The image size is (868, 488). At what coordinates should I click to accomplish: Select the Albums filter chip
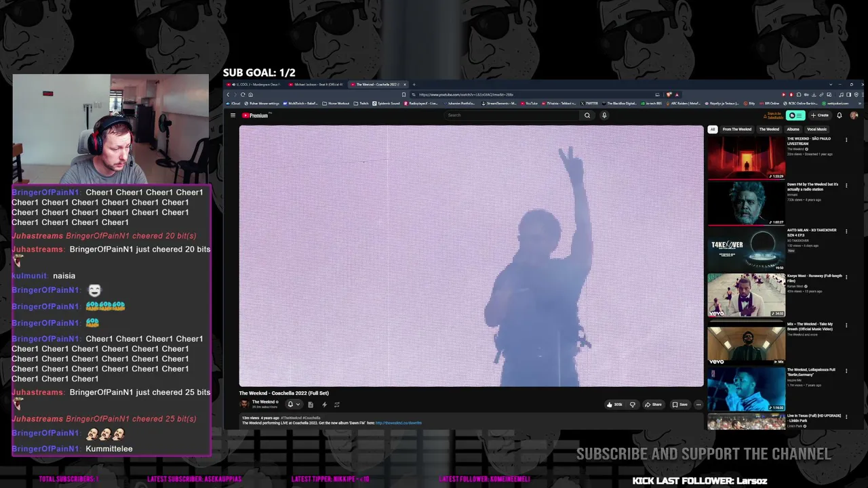click(x=793, y=129)
